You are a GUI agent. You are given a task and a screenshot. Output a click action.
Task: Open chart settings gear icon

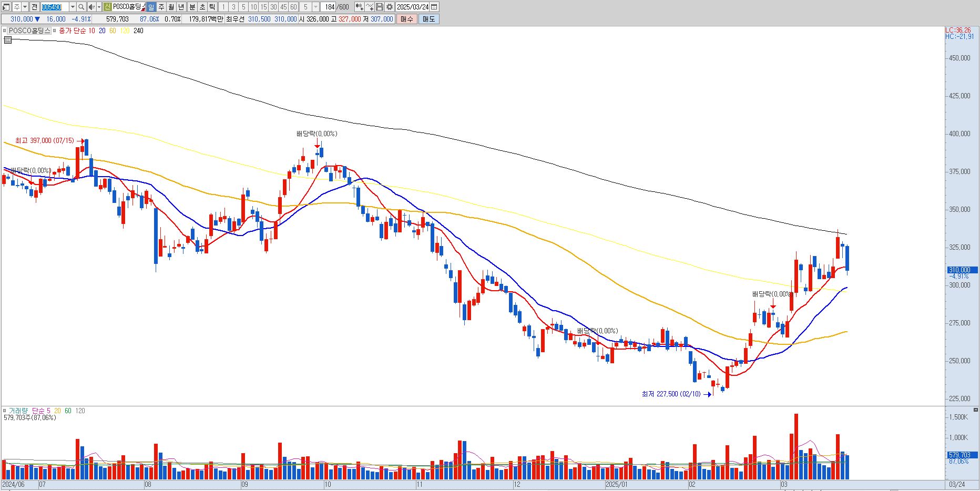click(390, 7)
